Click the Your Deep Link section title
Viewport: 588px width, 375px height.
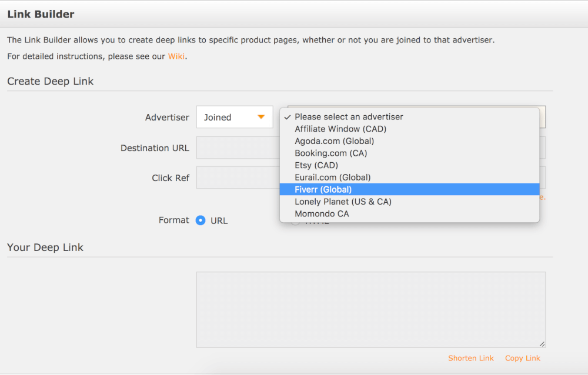point(45,247)
